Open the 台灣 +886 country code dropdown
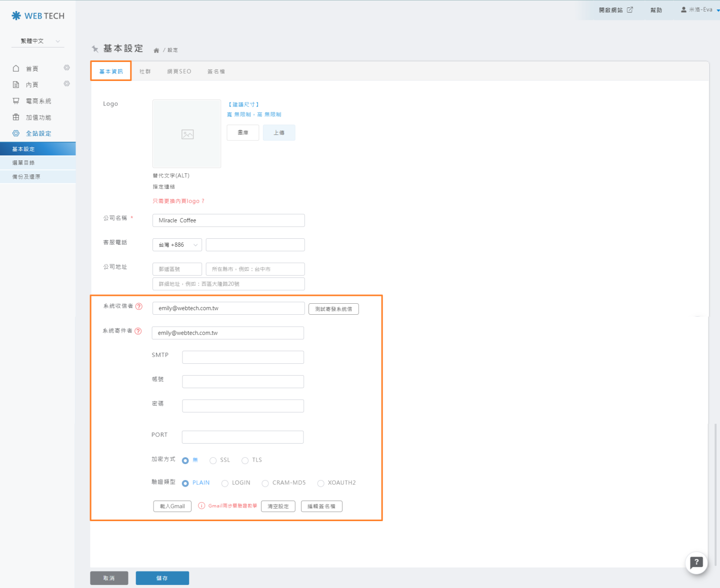The height and width of the screenshot is (588, 720). [x=177, y=245]
